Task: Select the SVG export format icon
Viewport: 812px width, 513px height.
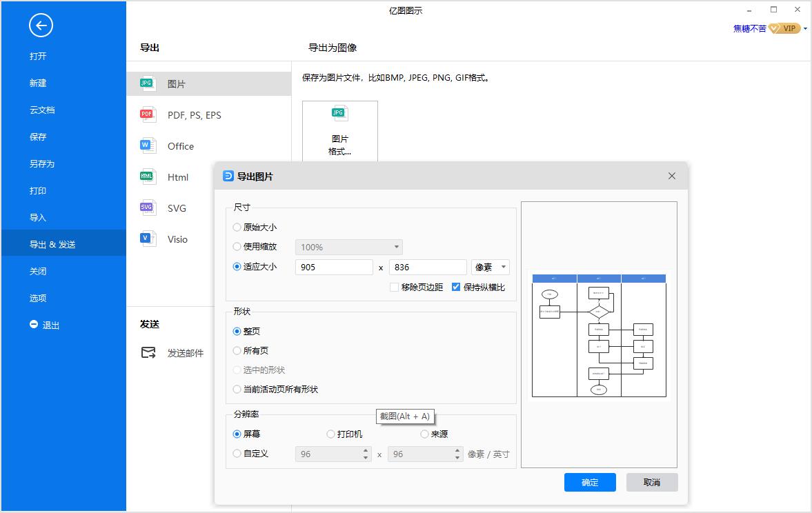Action: point(146,208)
